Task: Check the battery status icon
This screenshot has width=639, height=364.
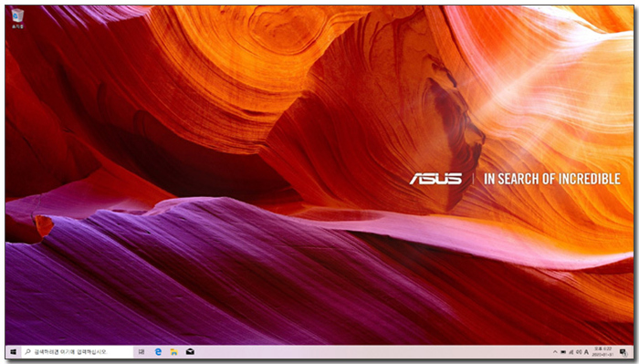Action: click(563, 352)
